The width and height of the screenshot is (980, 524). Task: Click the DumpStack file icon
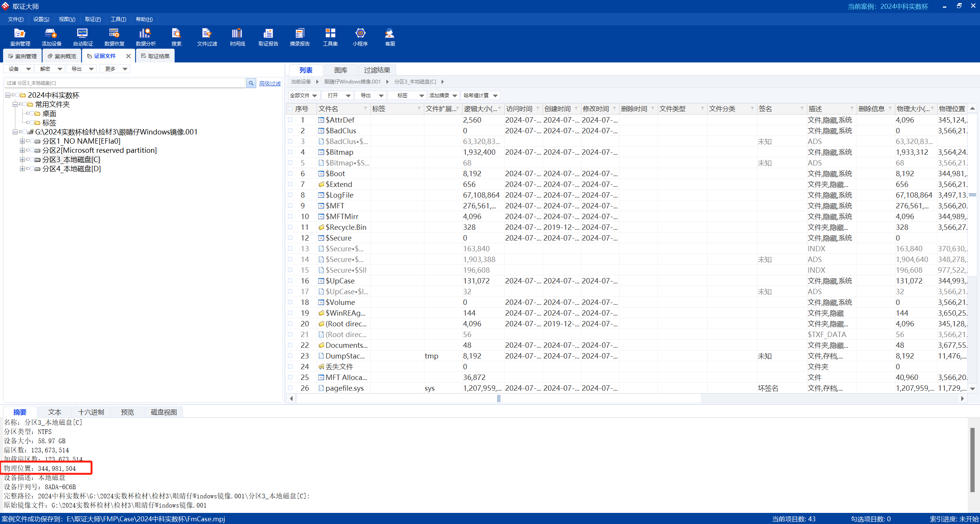(x=321, y=356)
